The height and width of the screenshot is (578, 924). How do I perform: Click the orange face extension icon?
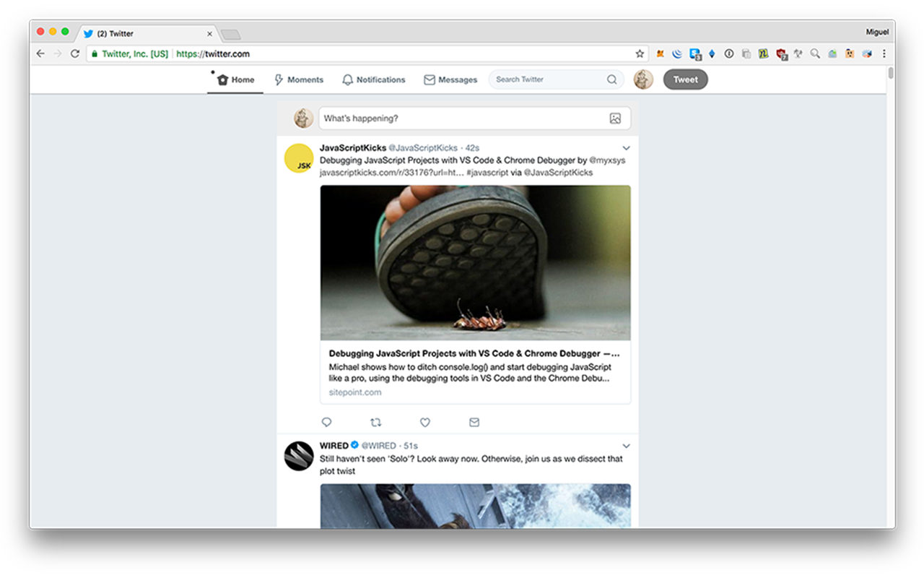coord(850,53)
